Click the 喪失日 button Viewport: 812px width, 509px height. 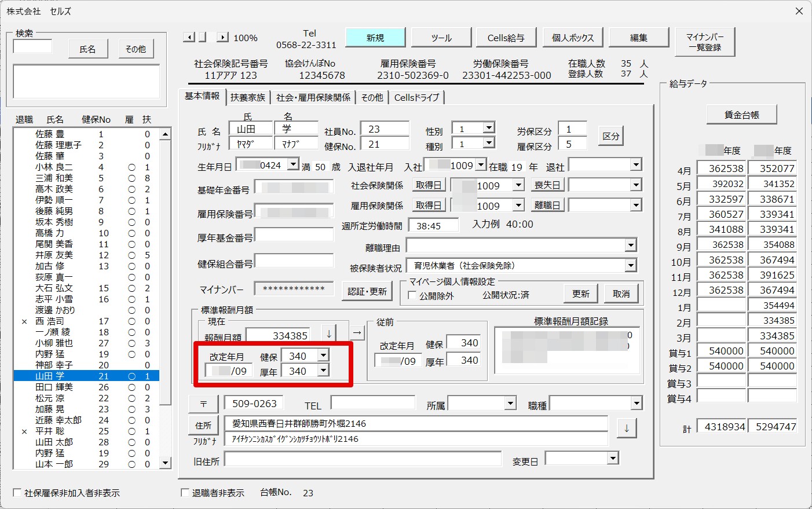click(x=548, y=185)
